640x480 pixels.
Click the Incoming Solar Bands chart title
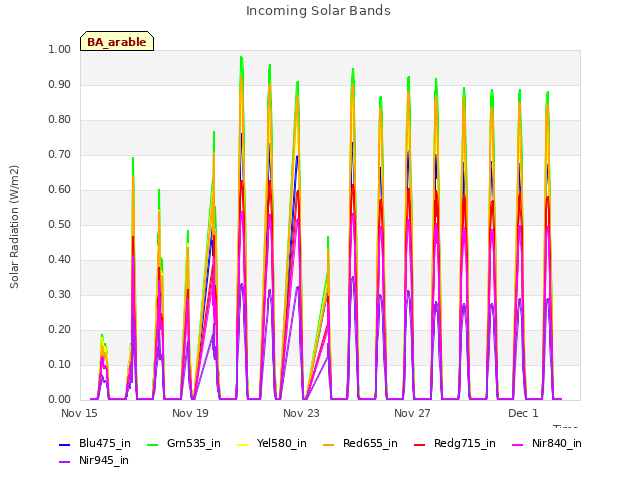point(318,11)
